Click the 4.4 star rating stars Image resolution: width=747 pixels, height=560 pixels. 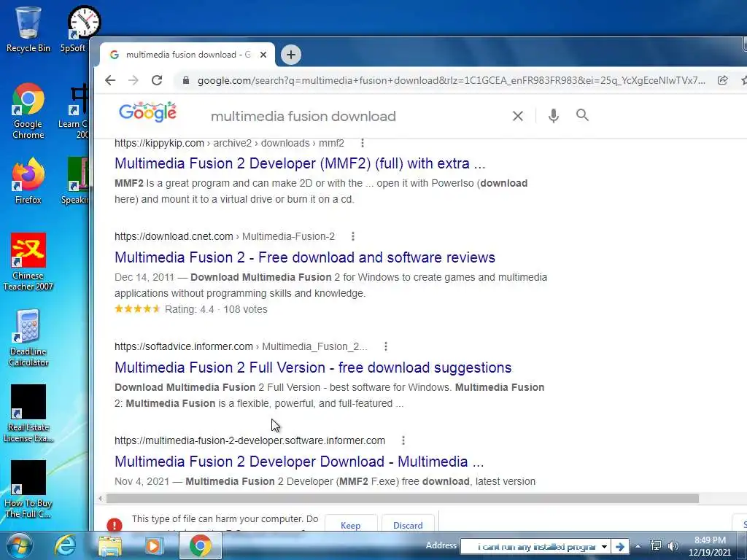(x=137, y=309)
